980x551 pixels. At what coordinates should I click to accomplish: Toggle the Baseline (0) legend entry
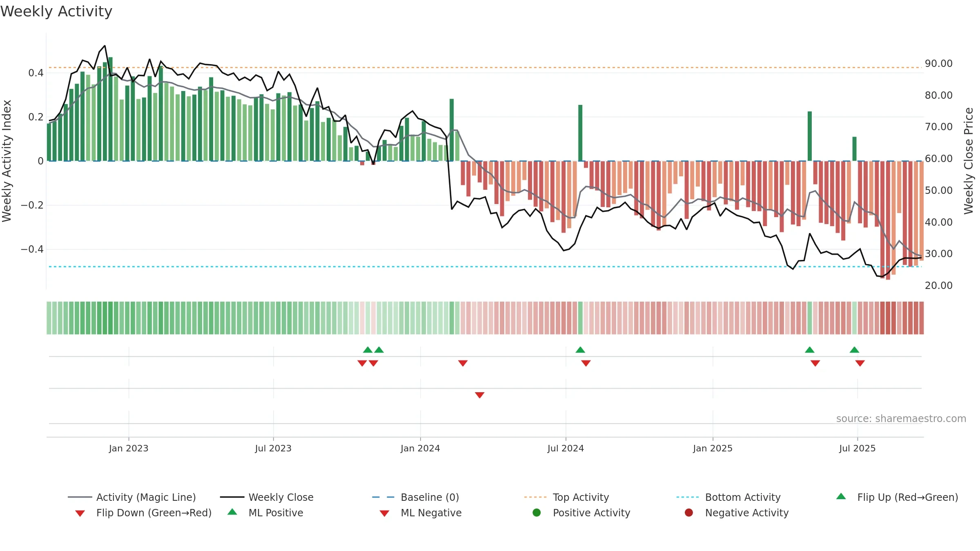[x=416, y=497]
